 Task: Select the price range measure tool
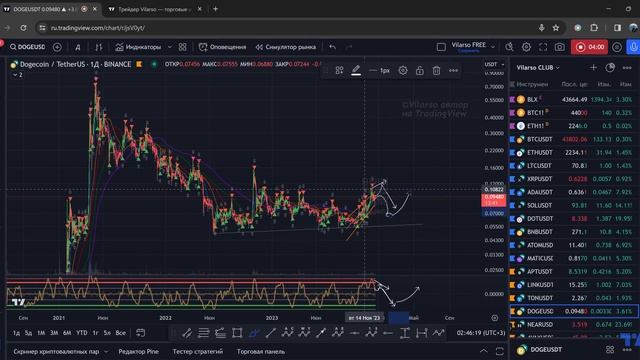(x=405, y=333)
